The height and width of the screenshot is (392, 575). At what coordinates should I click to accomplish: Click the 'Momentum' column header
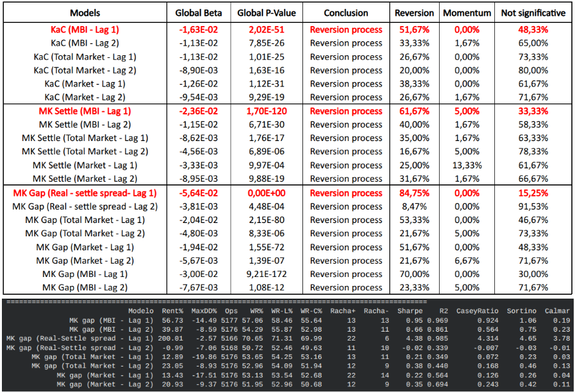pyautogui.click(x=467, y=13)
